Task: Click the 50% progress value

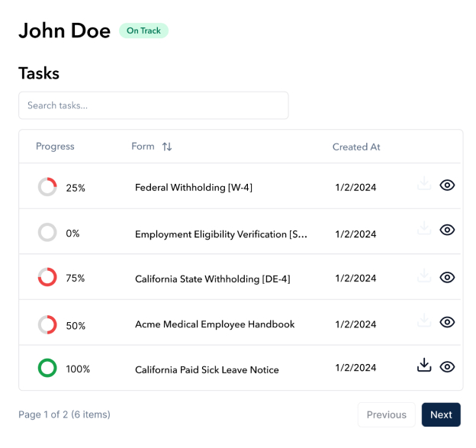Action: [76, 326]
